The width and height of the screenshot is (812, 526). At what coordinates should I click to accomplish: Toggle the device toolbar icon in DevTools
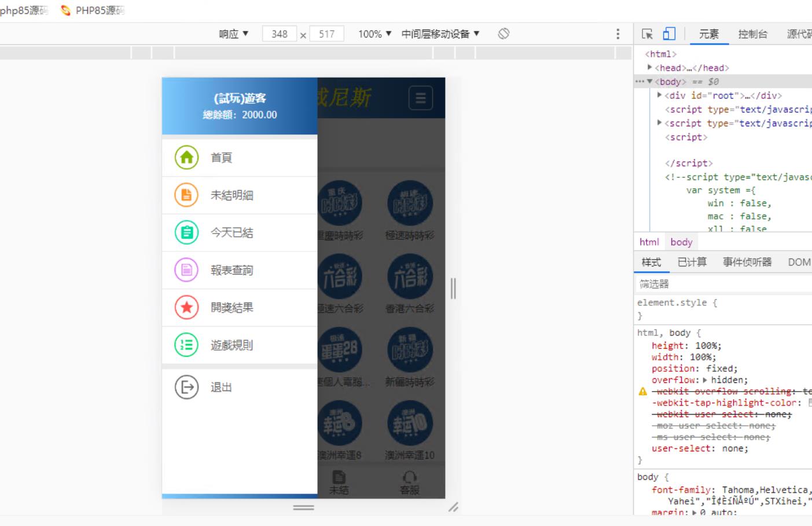pyautogui.click(x=669, y=34)
